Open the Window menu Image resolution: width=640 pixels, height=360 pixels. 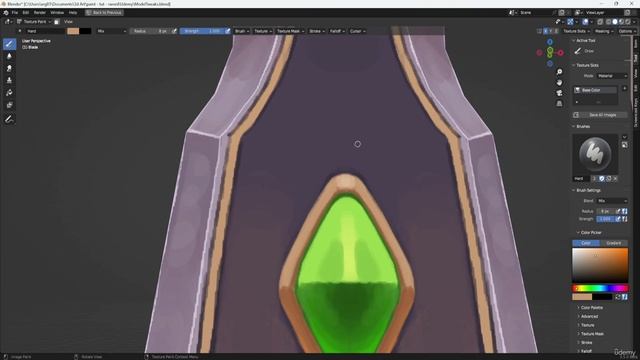[x=57, y=13]
